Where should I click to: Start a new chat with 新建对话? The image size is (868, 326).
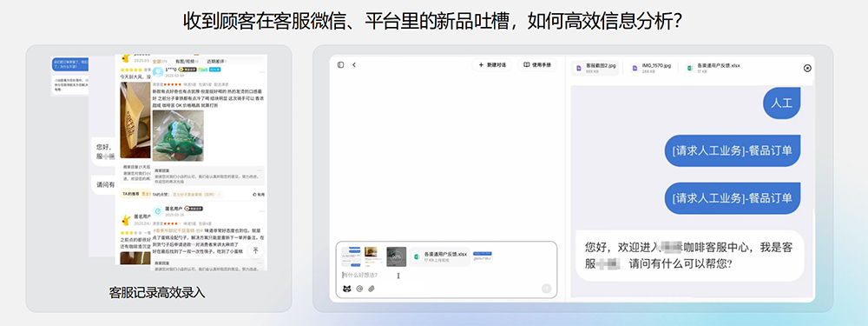pyautogui.click(x=492, y=65)
